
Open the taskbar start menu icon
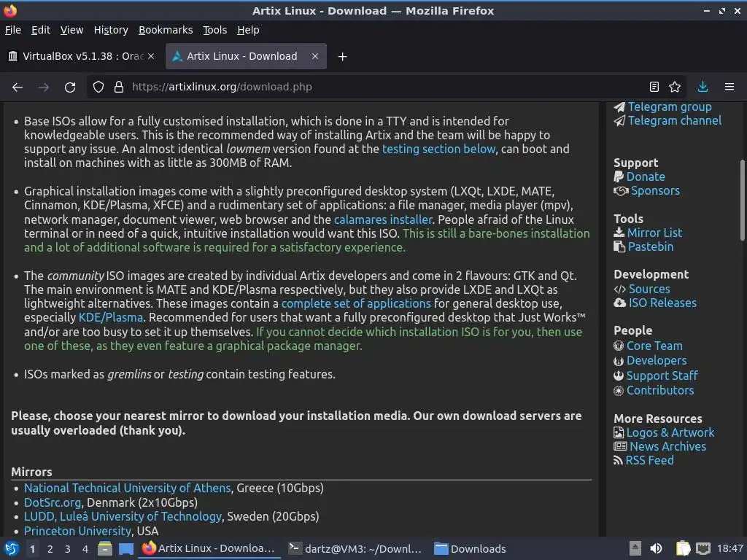click(12, 549)
